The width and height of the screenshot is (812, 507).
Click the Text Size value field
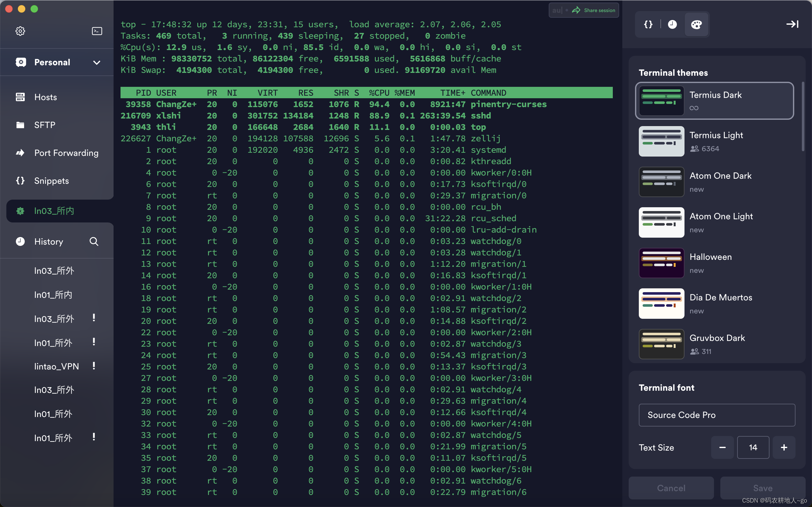point(753,447)
